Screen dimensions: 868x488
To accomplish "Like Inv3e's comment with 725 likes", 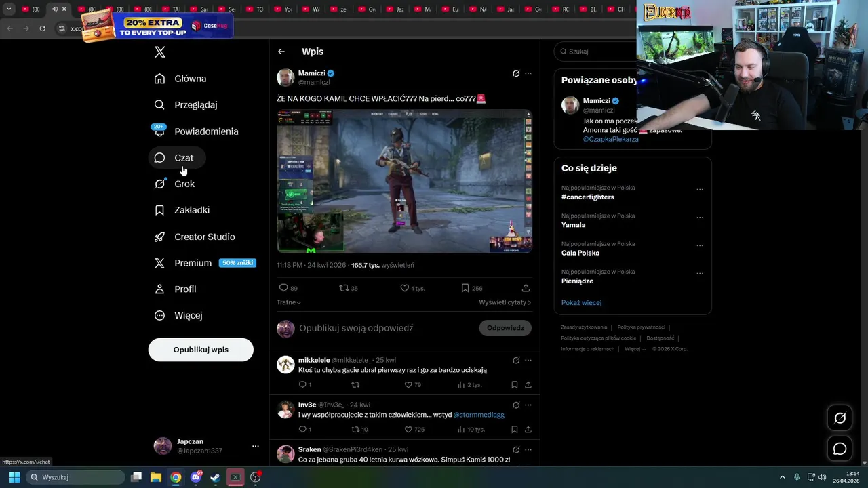I will coord(414,429).
